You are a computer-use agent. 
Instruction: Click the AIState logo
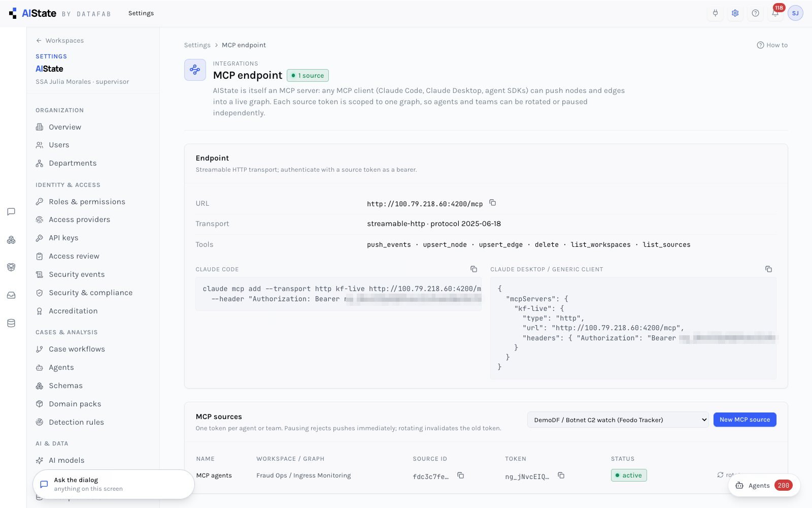click(x=33, y=13)
